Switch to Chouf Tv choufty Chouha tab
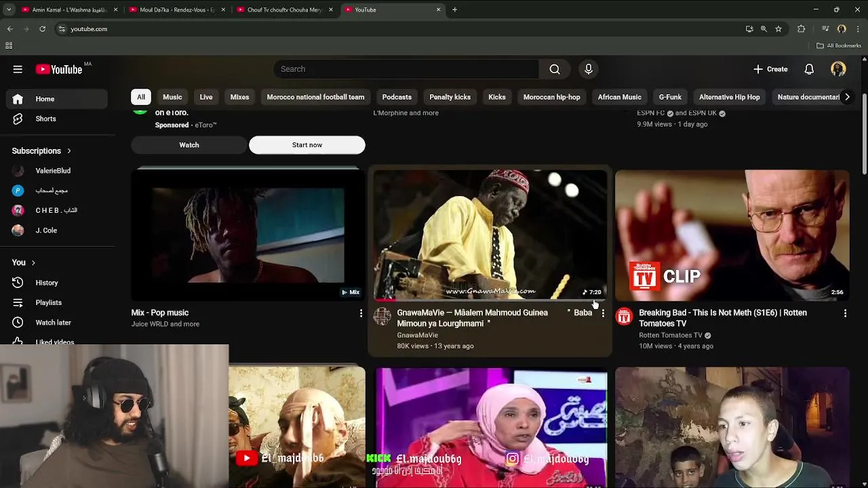The image size is (868, 488). click(285, 9)
